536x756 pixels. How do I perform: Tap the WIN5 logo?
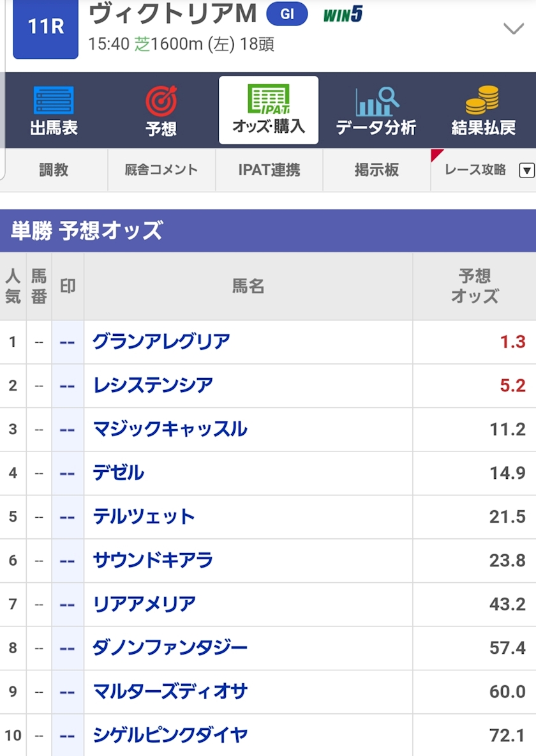click(343, 14)
